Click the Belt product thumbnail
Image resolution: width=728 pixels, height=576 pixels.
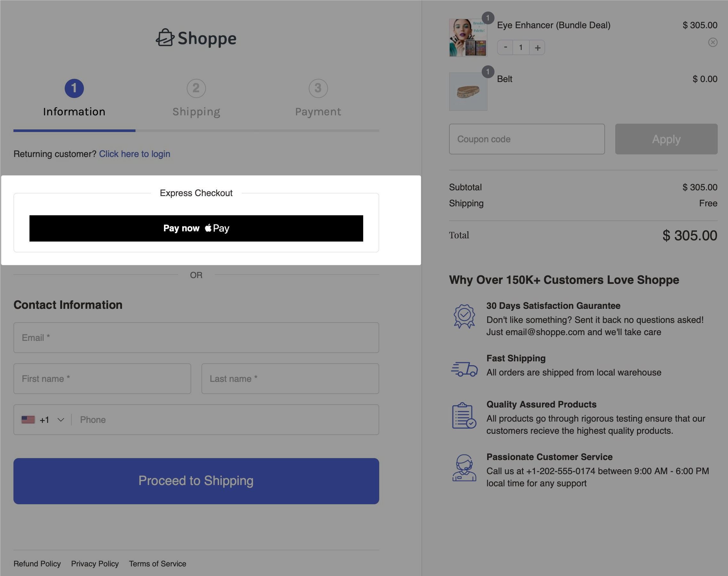[469, 90]
